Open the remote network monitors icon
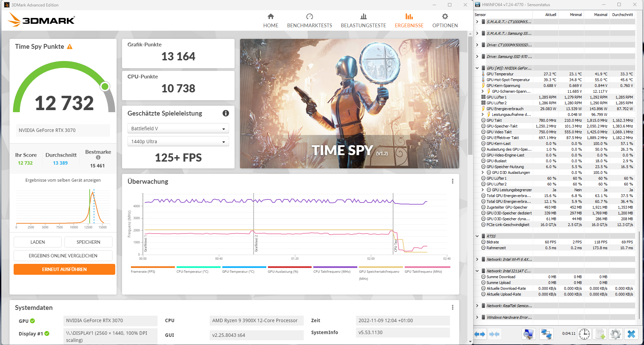 pos(546,334)
